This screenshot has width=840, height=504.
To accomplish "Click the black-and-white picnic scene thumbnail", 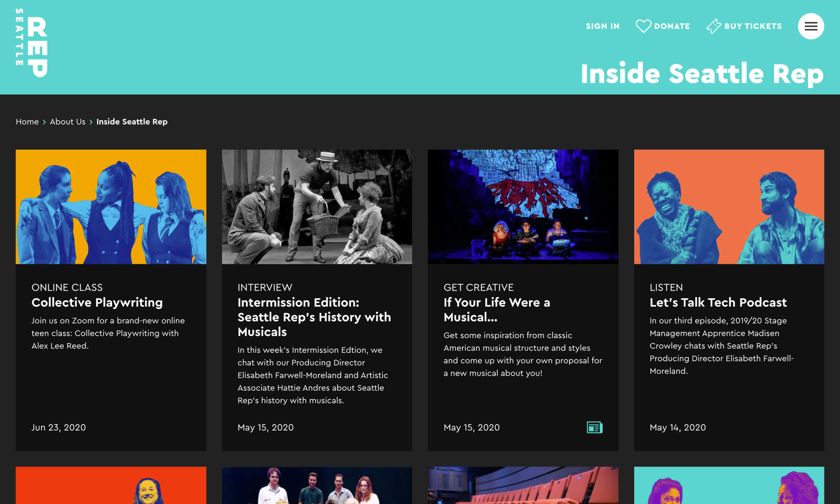I will pyautogui.click(x=317, y=207).
